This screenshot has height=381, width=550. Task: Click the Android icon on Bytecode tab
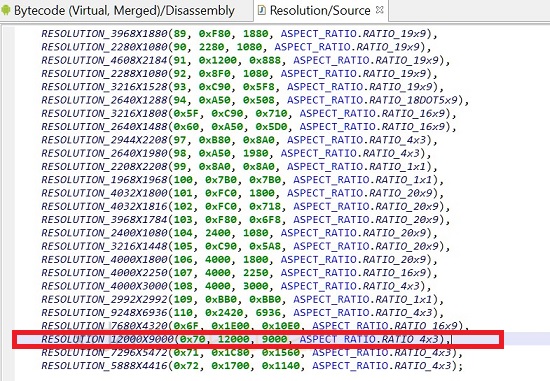click(x=6, y=10)
